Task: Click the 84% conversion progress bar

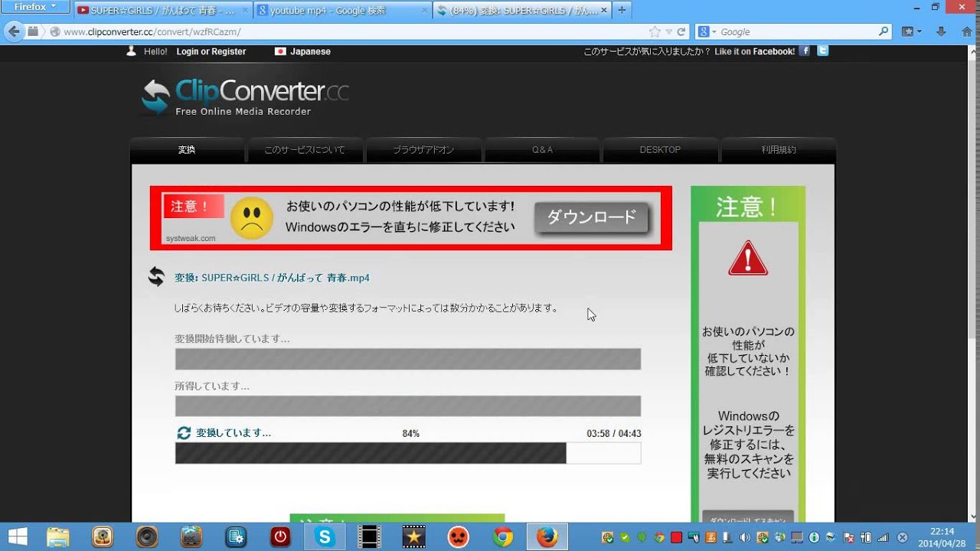Action: tap(408, 453)
